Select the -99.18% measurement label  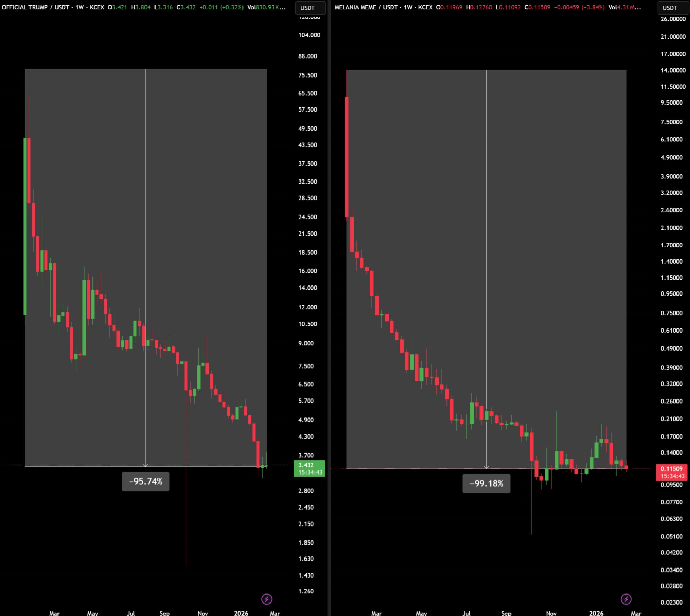486,483
